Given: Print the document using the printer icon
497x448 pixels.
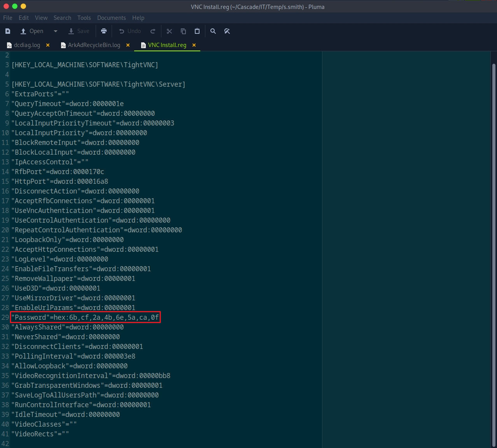Looking at the screenshot, I should tap(104, 31).
